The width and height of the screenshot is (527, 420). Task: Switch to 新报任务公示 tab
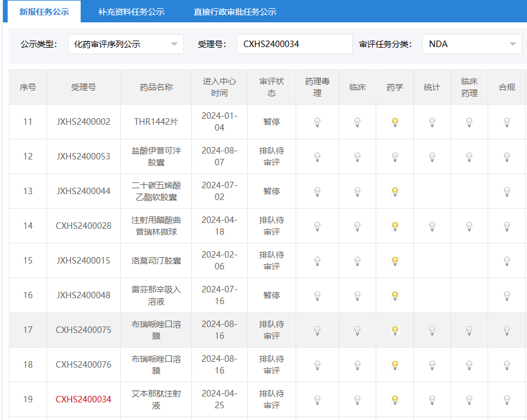pos(44,12)
